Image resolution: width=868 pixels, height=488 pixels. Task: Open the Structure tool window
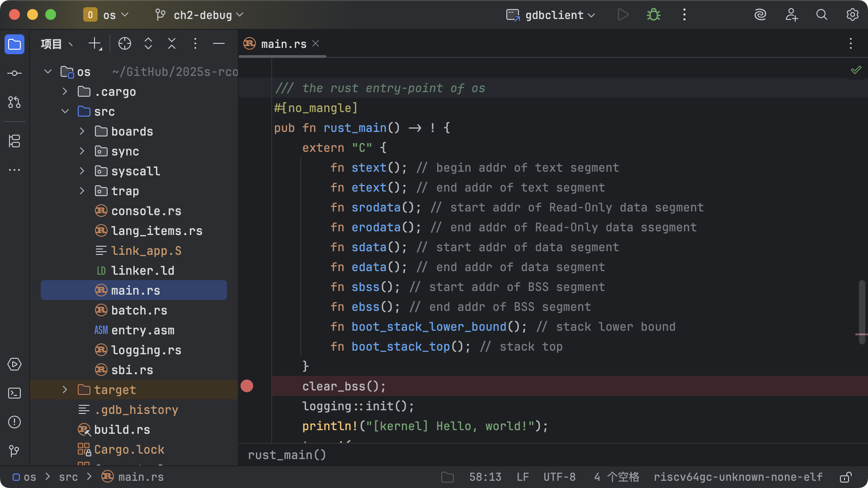14,141
